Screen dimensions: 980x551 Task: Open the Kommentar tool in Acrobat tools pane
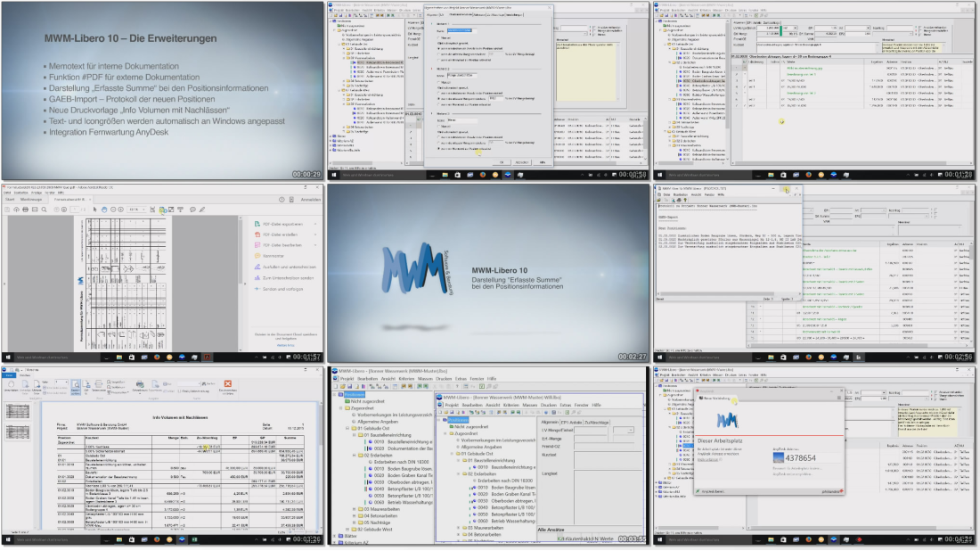coord(274,256)
